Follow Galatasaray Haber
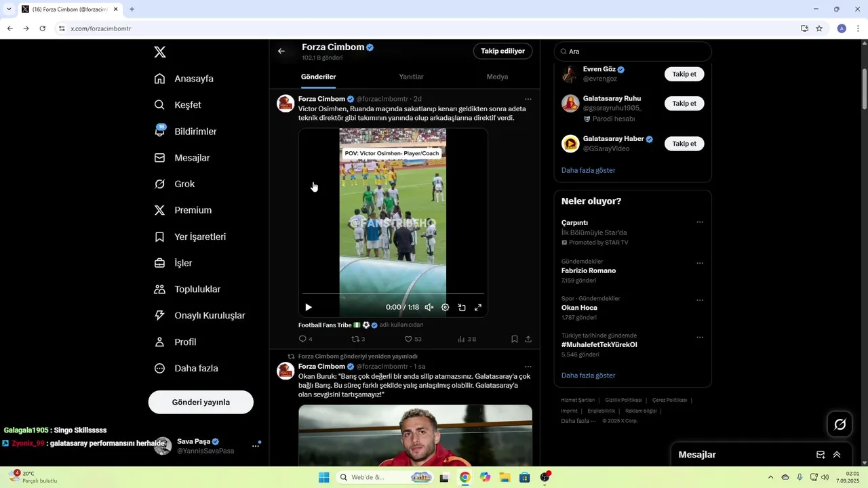 [684, 144]
